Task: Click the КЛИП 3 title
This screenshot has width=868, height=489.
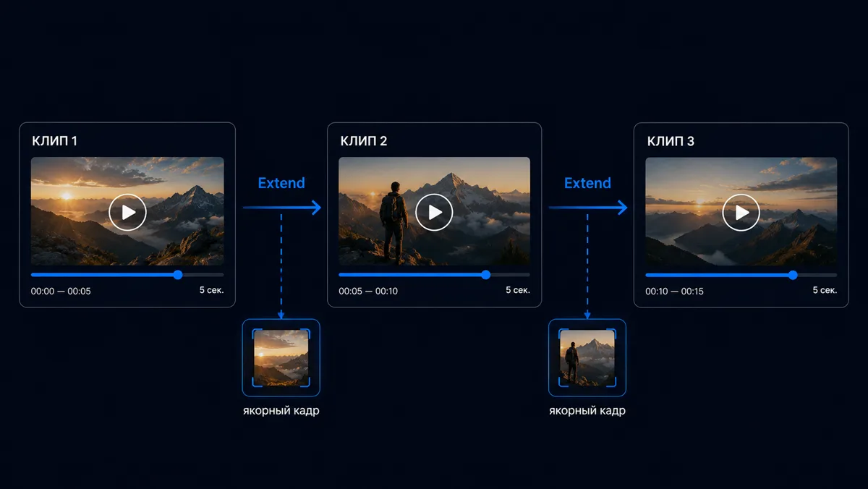Action: click(671, 141)
